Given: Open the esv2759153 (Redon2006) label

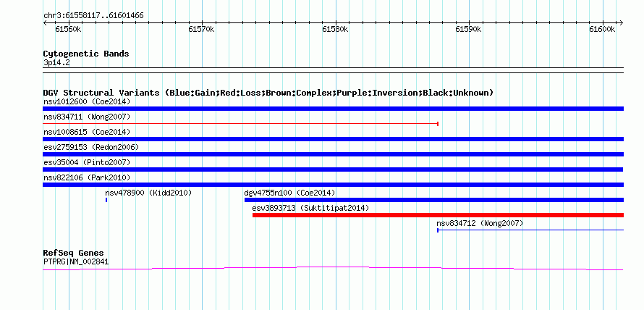Looking at the screenshot, I should pyautogui.click(x=91, y=147).
